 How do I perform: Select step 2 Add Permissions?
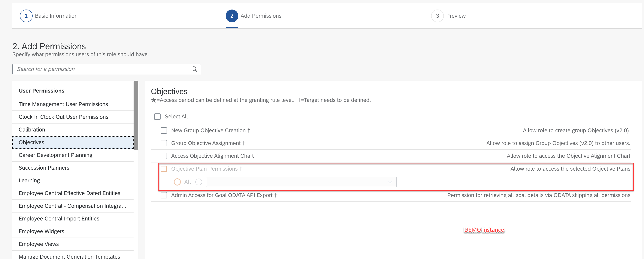[253, 16]
